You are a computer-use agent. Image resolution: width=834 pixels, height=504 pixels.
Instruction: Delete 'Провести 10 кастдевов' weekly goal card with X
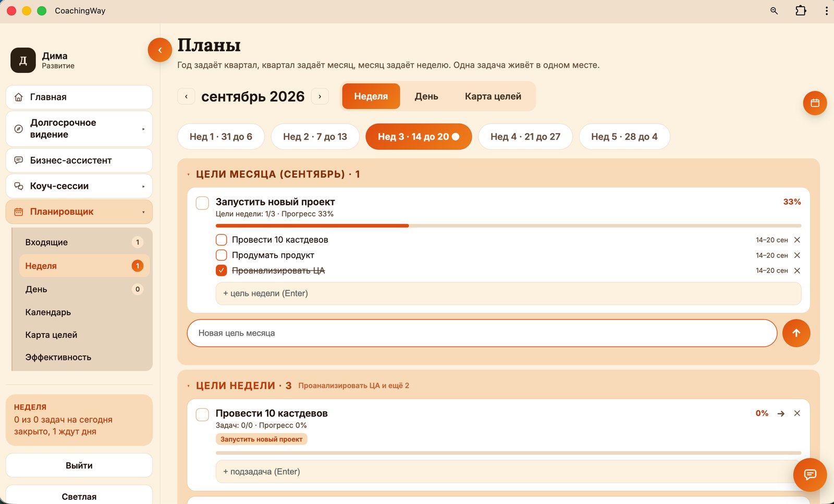[797, 413]
